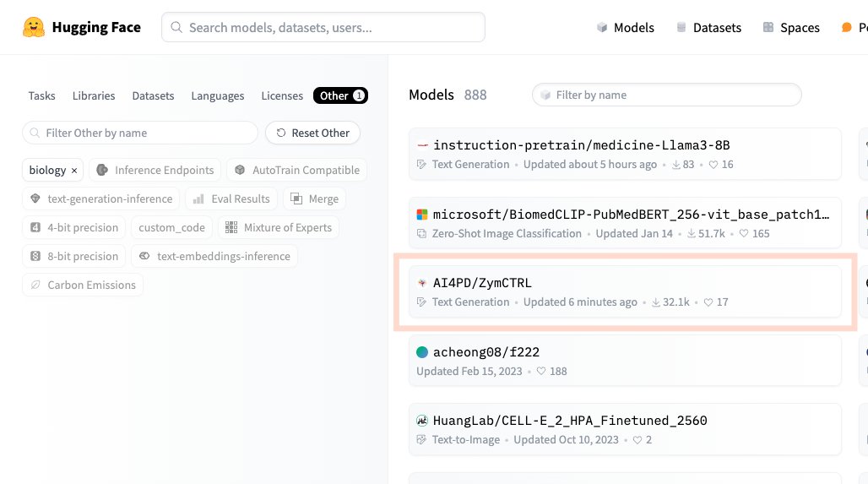The image size is (868, 484).
Task: Click the download icon showing 32.1k
Action: (656, 302)
